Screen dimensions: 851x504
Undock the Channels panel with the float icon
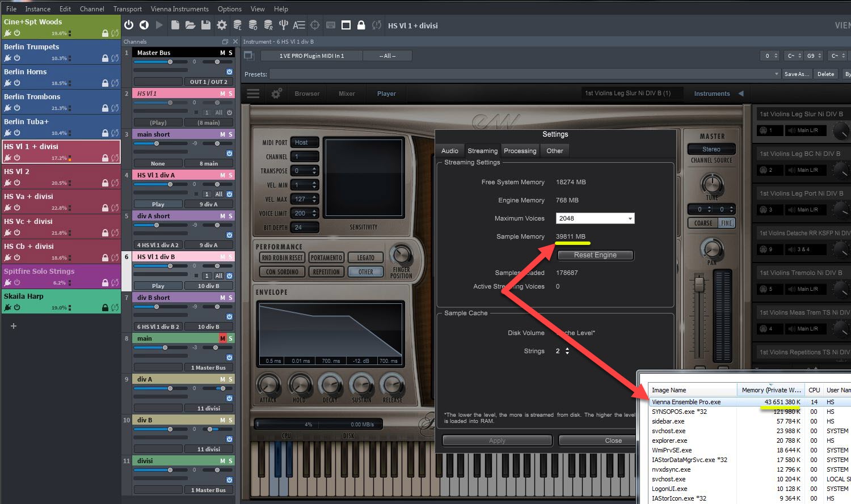(225, 41)
